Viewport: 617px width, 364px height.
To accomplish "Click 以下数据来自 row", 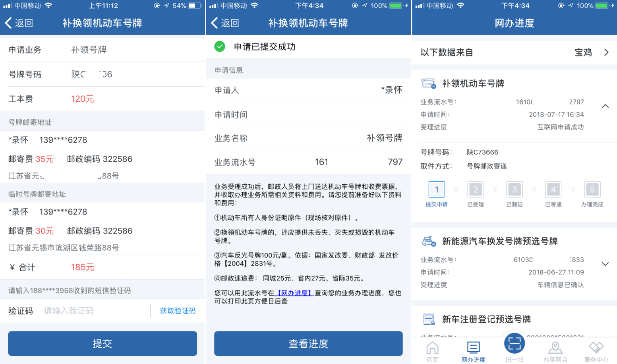I will [514, 52].
